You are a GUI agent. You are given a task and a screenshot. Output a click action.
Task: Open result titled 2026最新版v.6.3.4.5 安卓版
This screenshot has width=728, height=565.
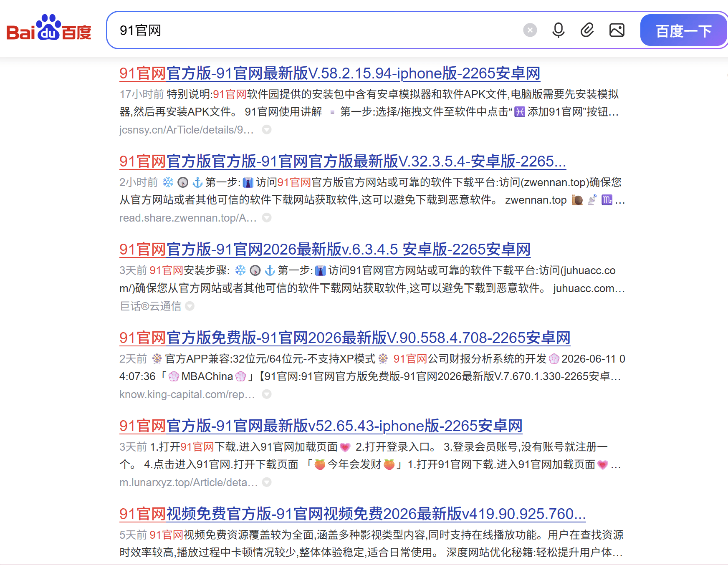[325, 250]
